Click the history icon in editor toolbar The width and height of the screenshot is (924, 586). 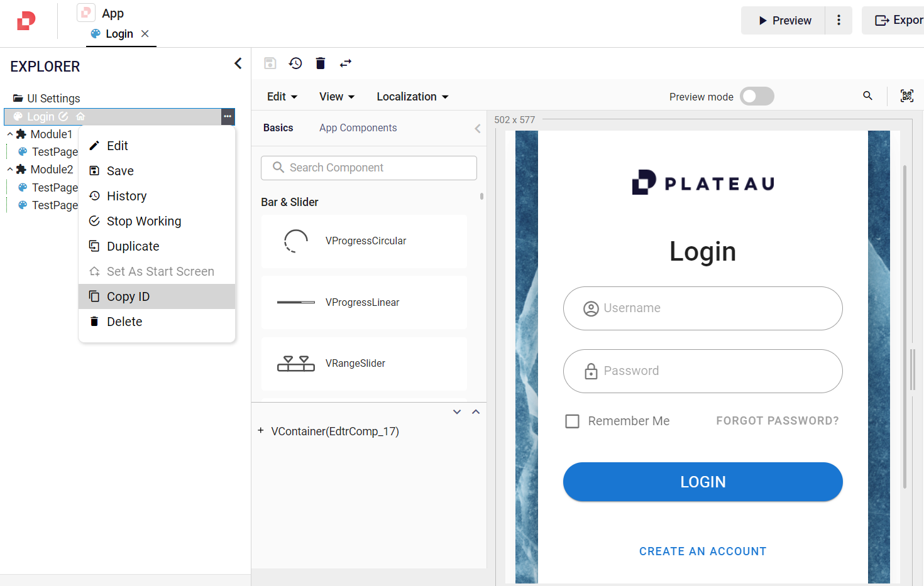pyautogui.click(x=295, y=63)
